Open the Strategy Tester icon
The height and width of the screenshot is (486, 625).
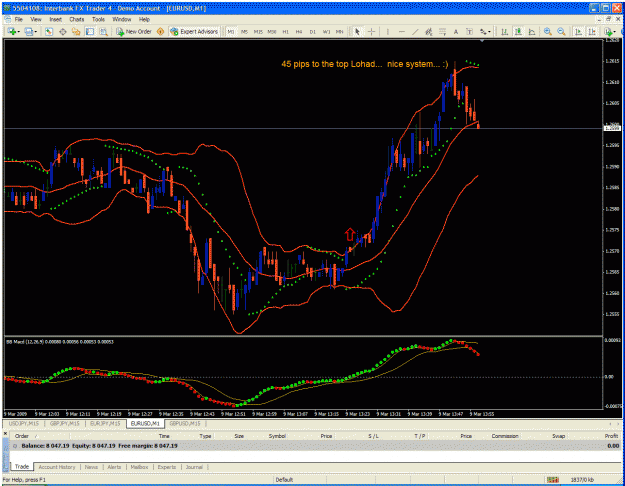(x=103, y=31)
